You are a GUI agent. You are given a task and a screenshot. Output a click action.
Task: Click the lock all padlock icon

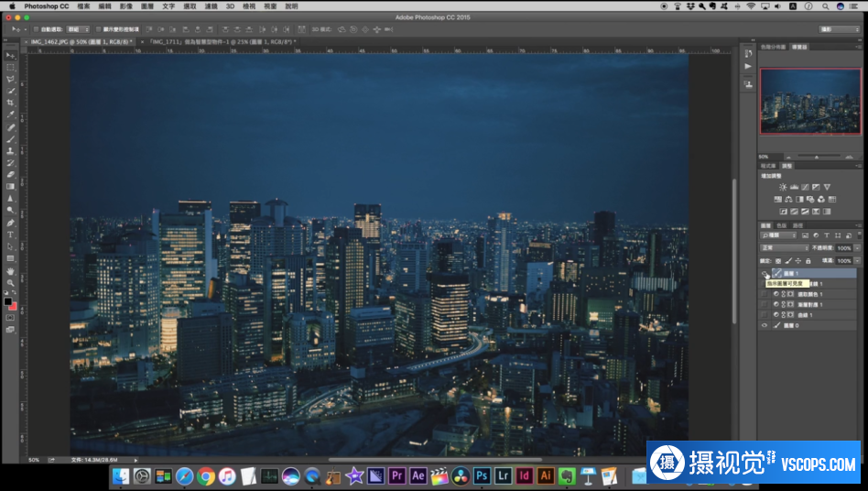808,261
